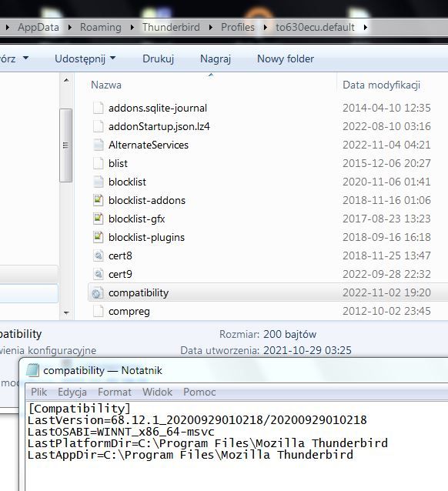
Task: Click the blocklist-plugins file icon
Action: (98, 237)
